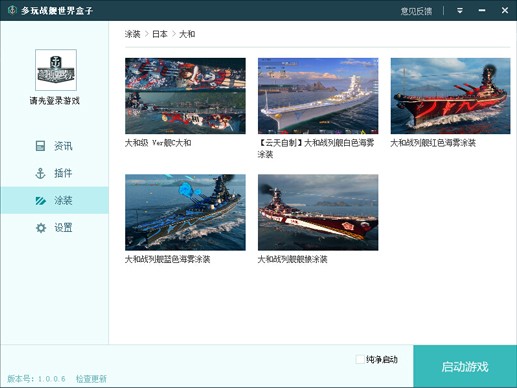
Task: Navigate to 日本 in the breadcrumb
Action: (x=160, y=34)
